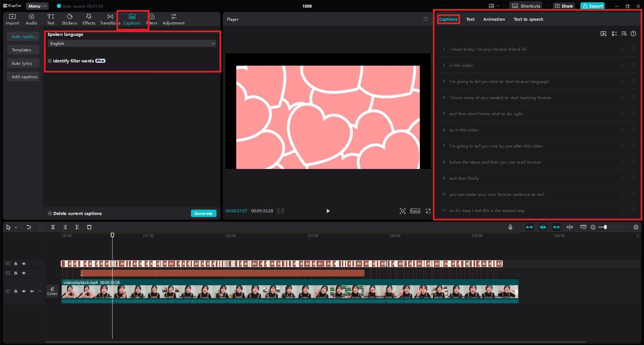Select Add captions in sidebar

(x=24, y=77)
